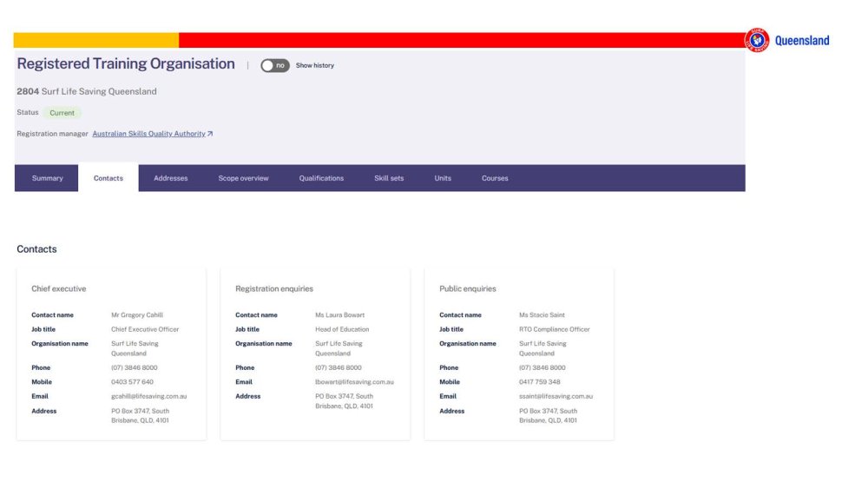Screen dimensions: 868x489
Task: Click the RTO Compliance Officer job title
Action: (x=554, y=329)
